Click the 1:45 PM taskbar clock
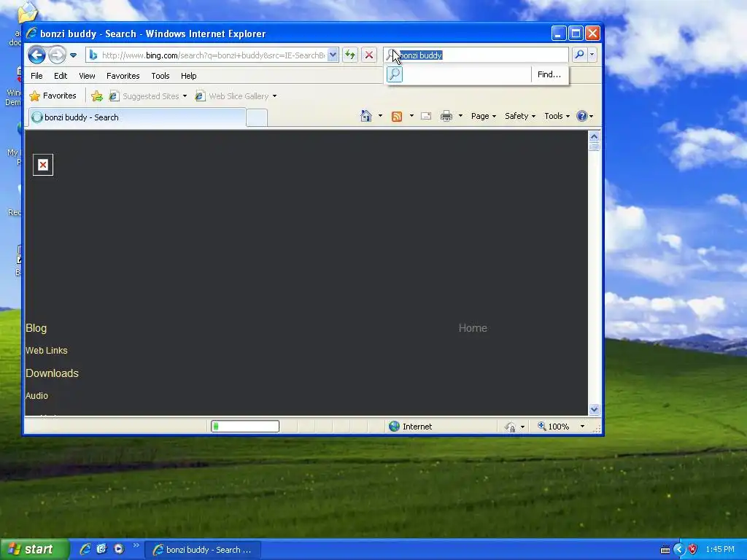 coord(720,550)
